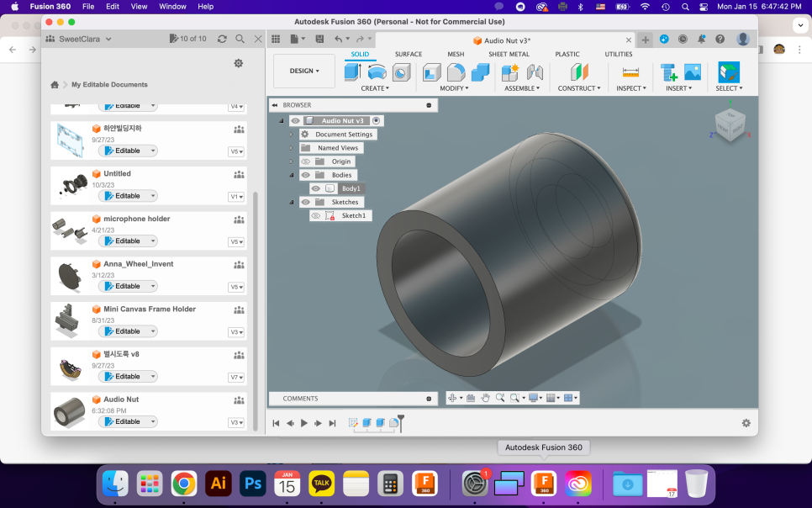Open the help question mark menu
This screenshot has width=812, height=508.
[x=720, y=39]
